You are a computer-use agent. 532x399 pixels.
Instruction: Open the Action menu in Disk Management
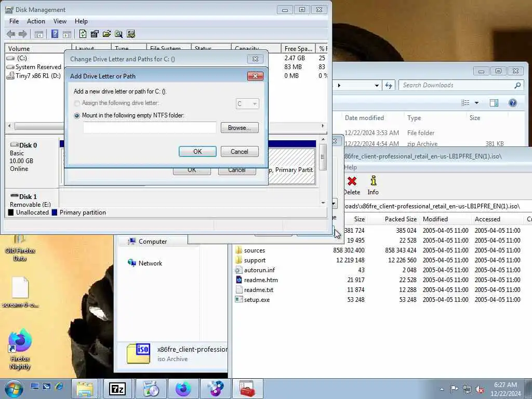coord(36,21)
